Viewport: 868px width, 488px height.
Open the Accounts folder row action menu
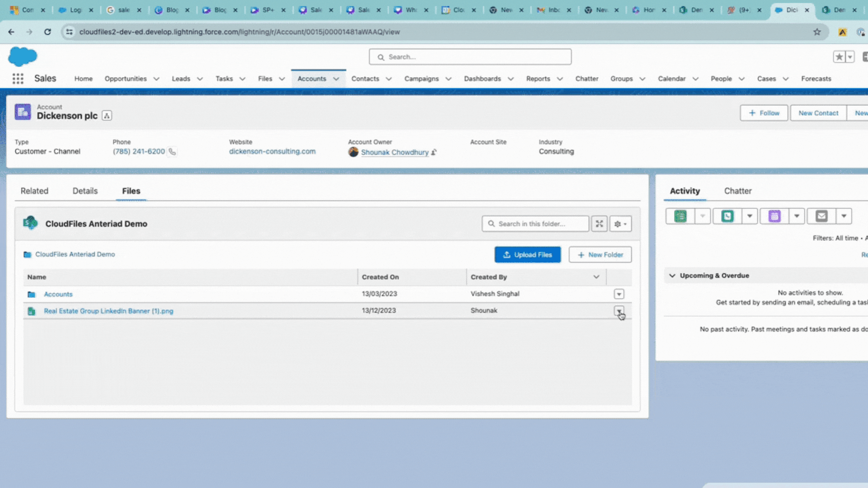tap(619, 294)
